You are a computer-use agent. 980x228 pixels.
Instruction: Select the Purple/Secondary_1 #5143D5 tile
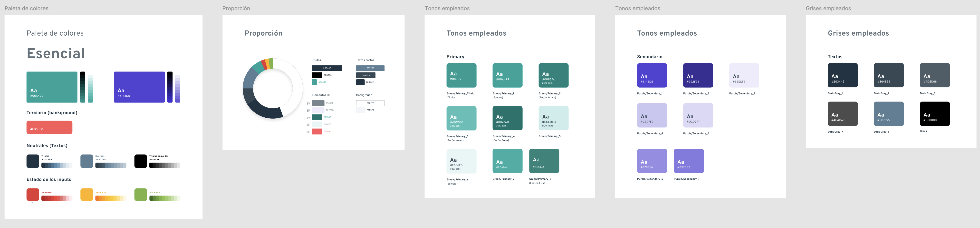(x=652, y=75)
